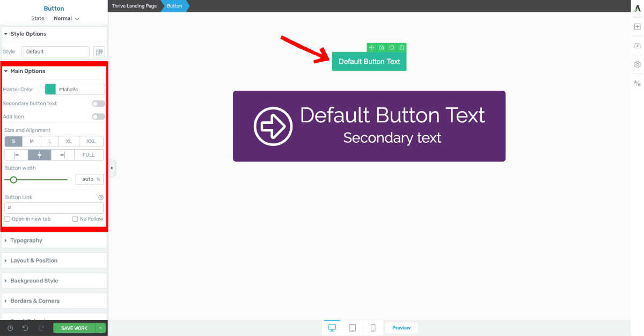Screen dimensions: 644x336
Task: Tick the No Follow checkbox
Action: [x=75, y=219]
